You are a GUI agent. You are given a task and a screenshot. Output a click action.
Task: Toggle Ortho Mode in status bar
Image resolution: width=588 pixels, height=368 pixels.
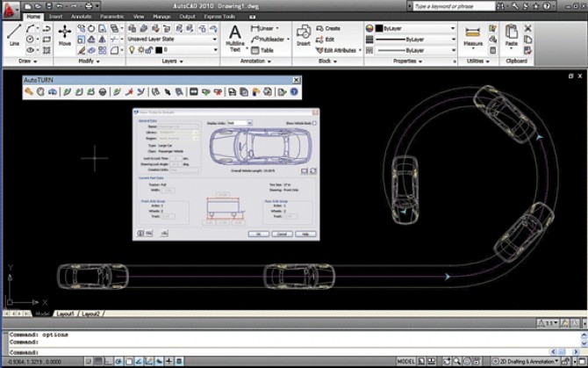click(x=109, y=361)
